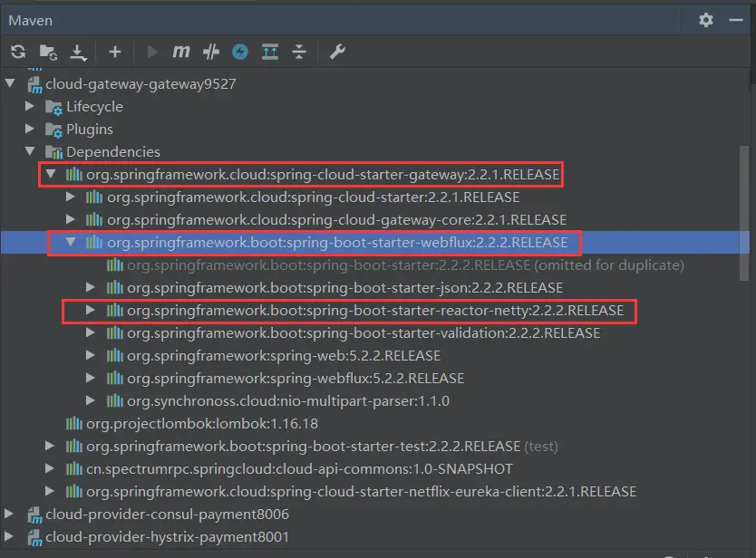Click Add Maven Projects plus icon

click(x=115, y=52)
